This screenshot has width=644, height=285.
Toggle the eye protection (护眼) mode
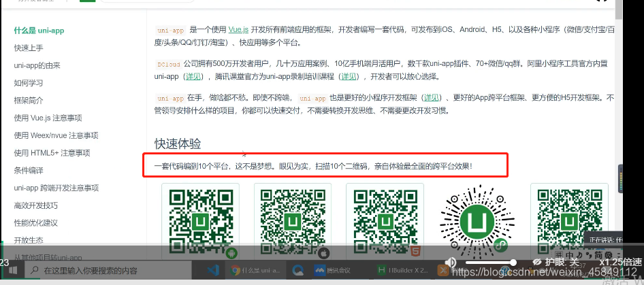(x=556, y=262)
